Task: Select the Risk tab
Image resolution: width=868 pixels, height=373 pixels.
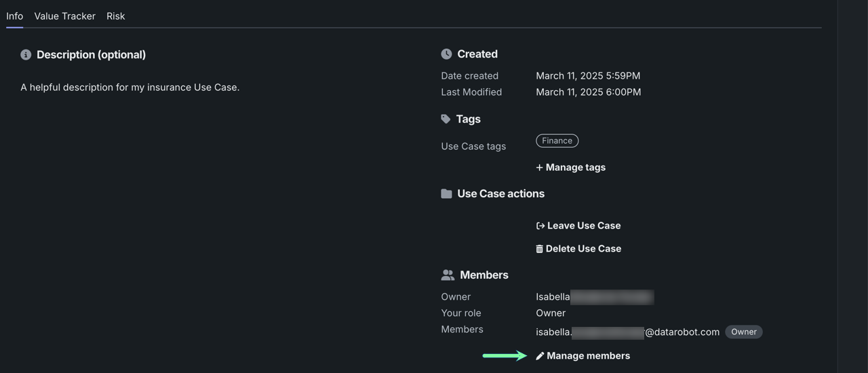Action: click(x=115, y=16)
